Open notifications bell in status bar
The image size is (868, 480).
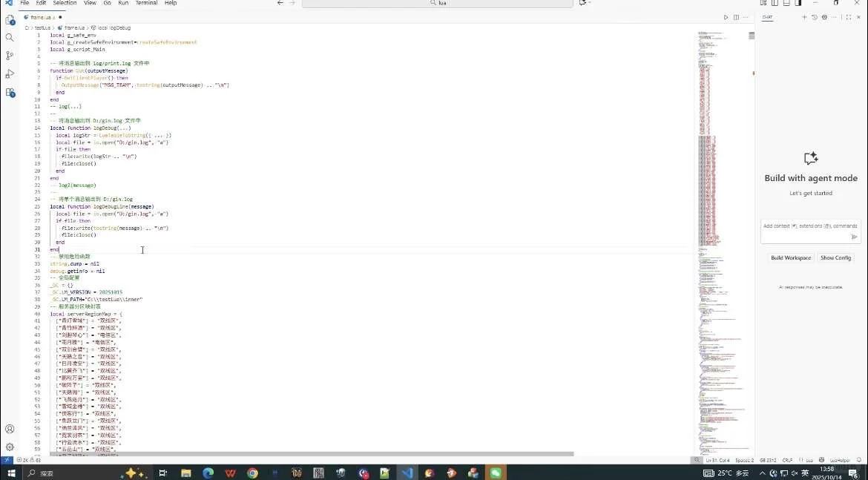pyautogui.click(x=859, y=460)
